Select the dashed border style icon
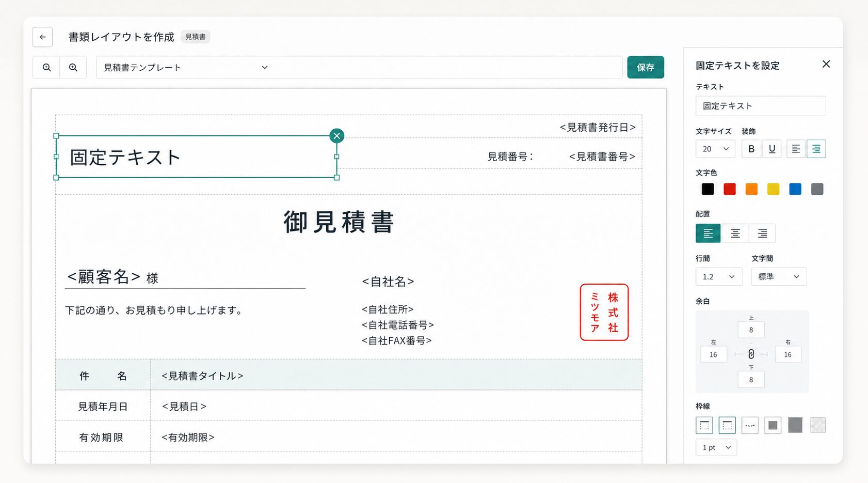The image size is (868, 483). [x=750, y=426]
